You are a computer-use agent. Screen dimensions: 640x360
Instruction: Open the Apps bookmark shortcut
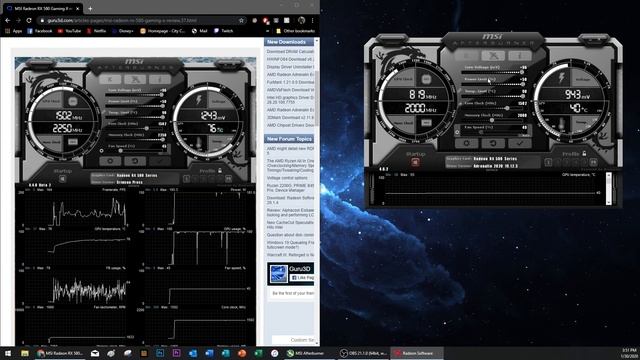point(14,31)
